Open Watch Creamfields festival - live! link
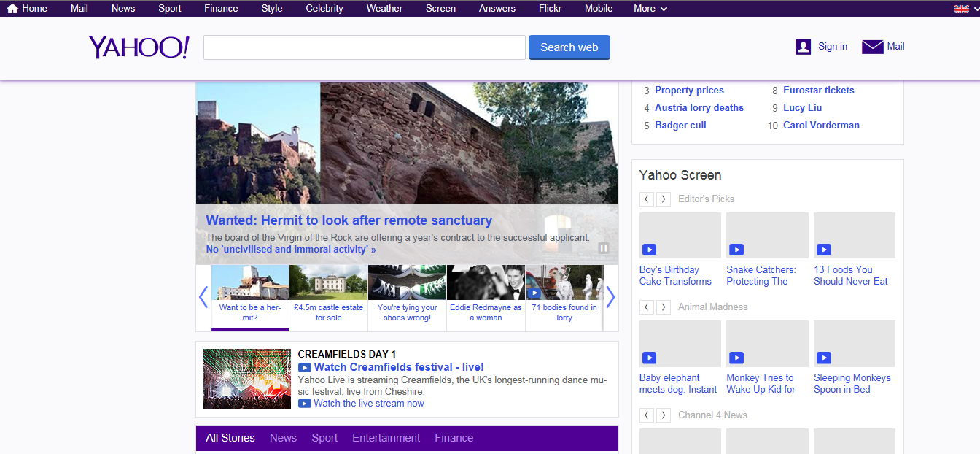 coord(399,367)
